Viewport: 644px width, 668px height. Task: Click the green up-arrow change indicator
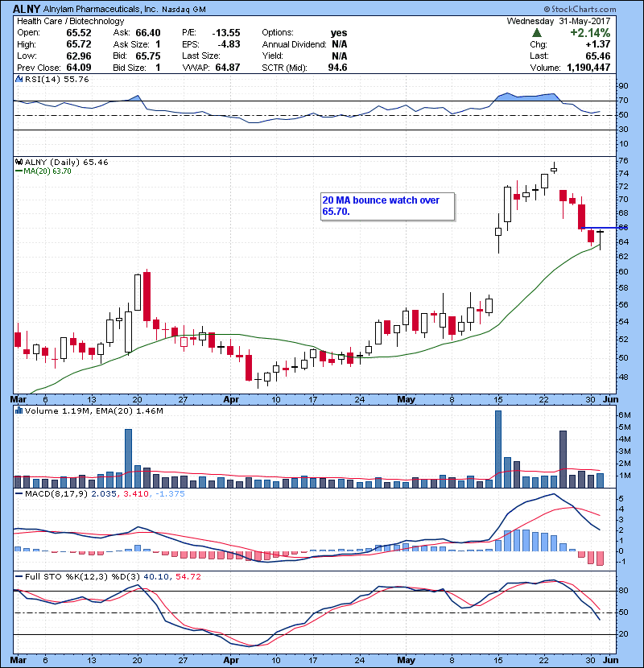pos(537,33)
